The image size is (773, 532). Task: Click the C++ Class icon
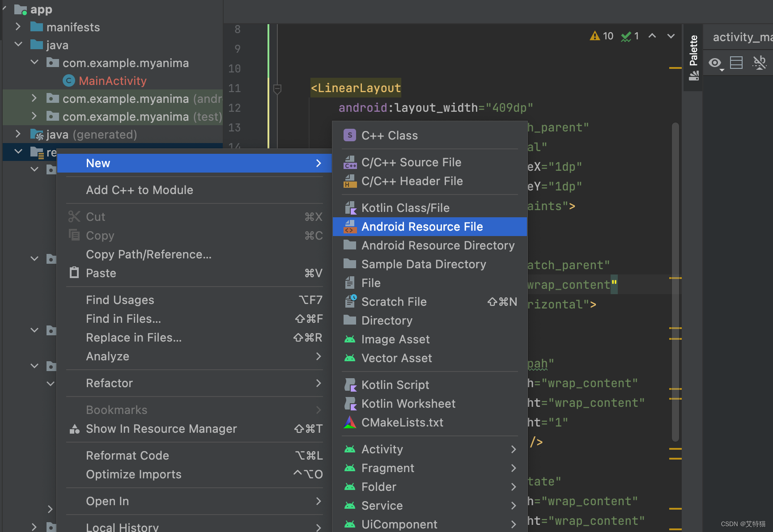350,135
